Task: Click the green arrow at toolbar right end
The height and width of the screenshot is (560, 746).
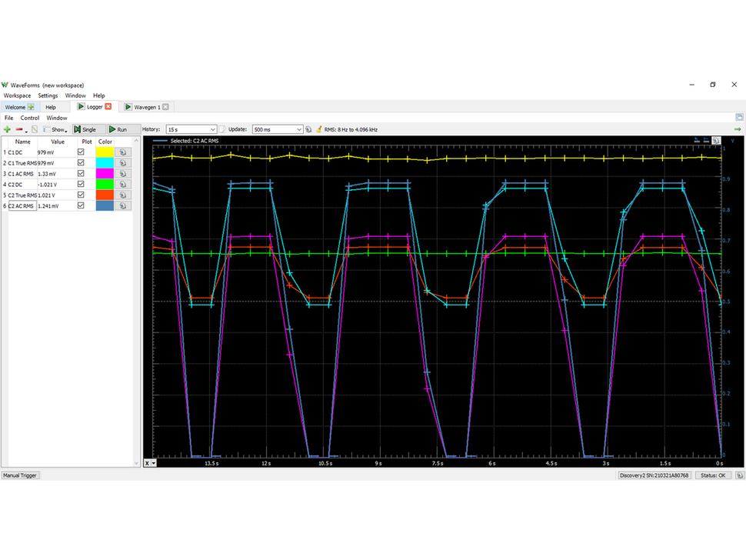Action: pyautogui.click(x=738, y=129)
